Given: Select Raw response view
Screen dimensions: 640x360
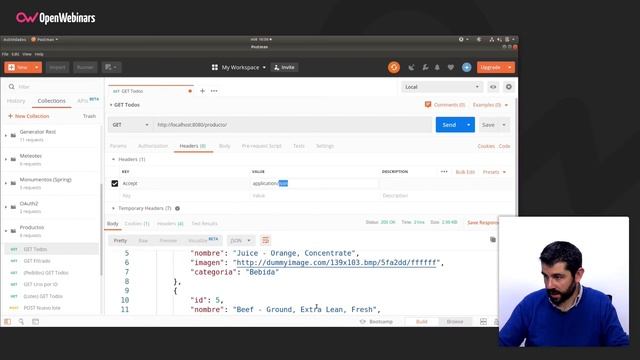Looking at the screenshot, I should coord(143,240).
